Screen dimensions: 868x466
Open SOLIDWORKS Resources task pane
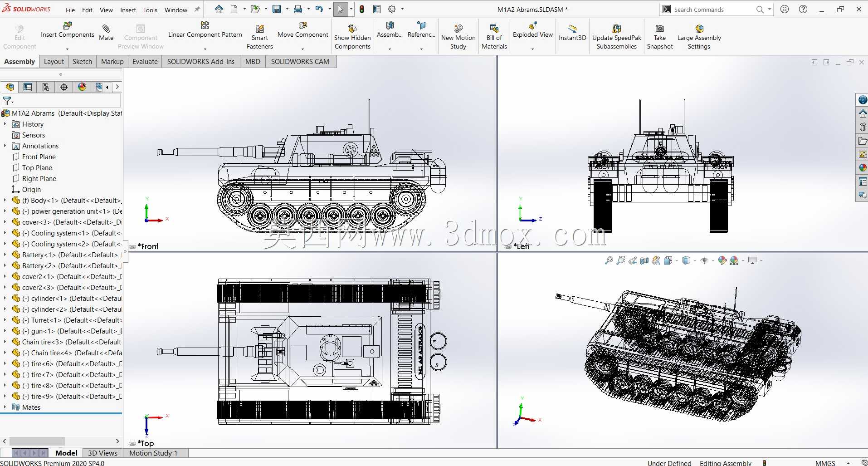click(863, 113)
